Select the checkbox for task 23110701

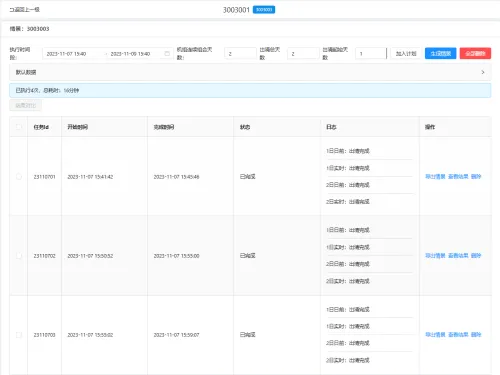coord(19,177)
